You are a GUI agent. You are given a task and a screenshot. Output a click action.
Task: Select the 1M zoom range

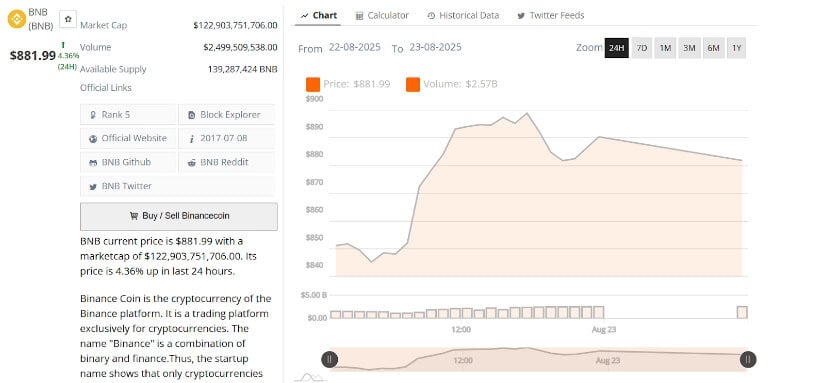tap(665, 48)
